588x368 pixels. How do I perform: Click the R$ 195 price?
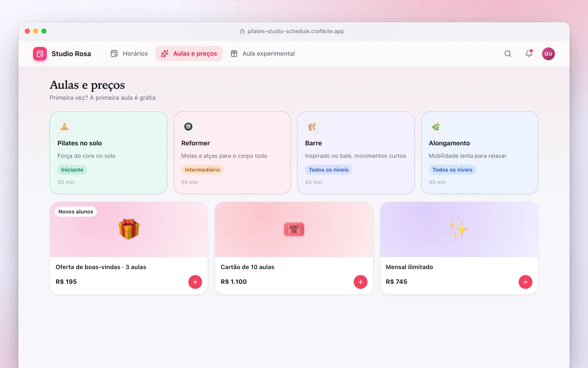66,282
